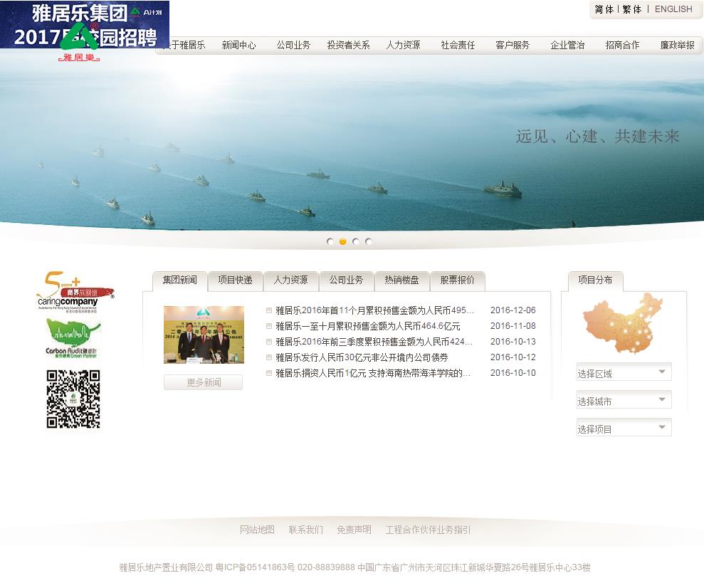
Task: Open news 发行人民币30亿元非公开境内公司债券
Action: (362, 357)
